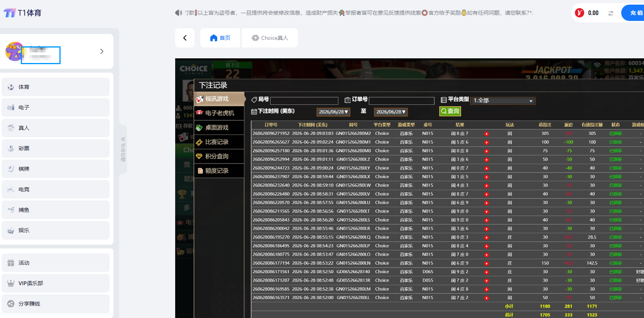Play replay for order 260628086163571

click(487, 298)
